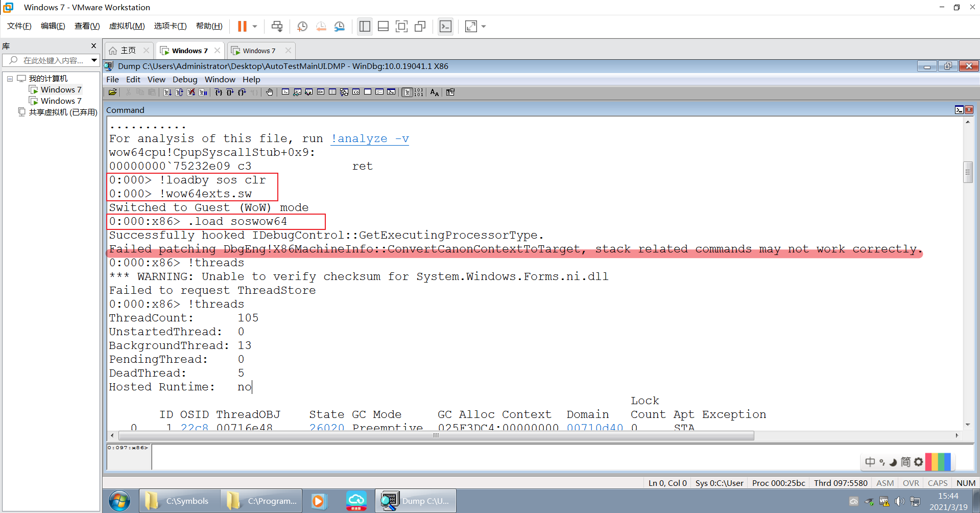Toggle the IME half-moon width button
980x513 pixels.
893,462
